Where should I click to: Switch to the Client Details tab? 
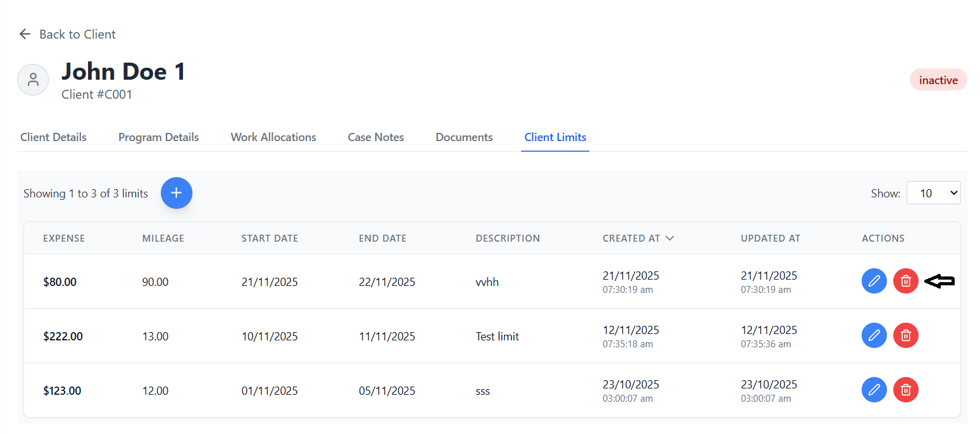tap(53, 137)
